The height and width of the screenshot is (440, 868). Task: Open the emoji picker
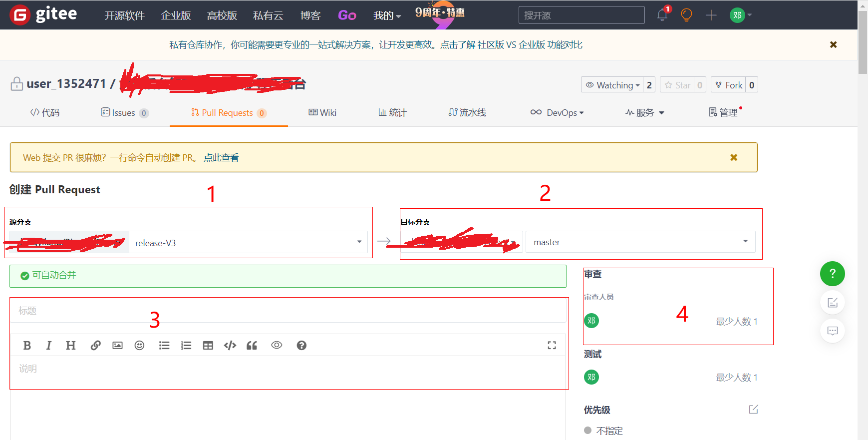tap(139, 345)
